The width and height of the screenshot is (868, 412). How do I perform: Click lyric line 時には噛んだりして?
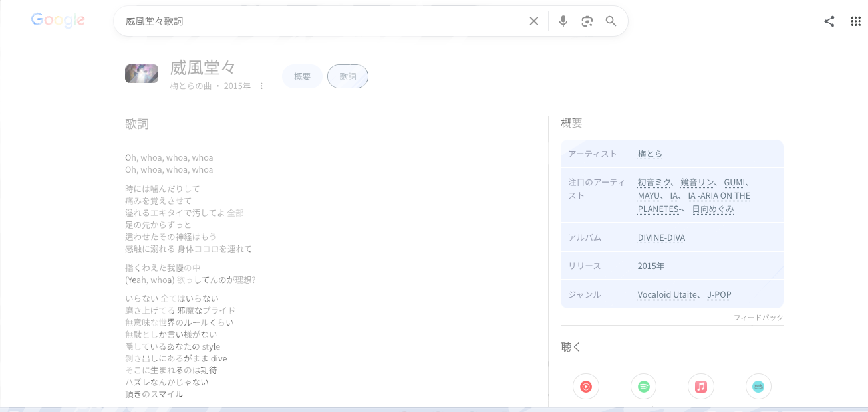[162, 189]
